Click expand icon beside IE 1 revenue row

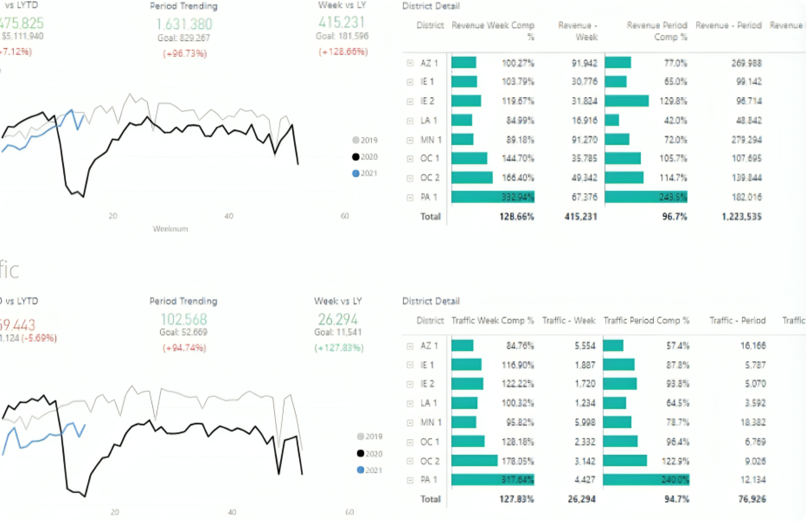(410, 82)
